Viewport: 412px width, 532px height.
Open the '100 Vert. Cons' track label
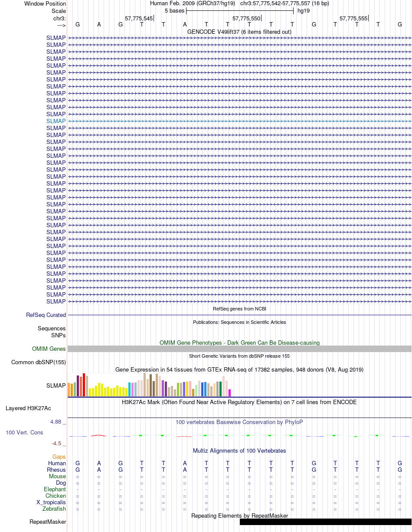pos(24,433)
